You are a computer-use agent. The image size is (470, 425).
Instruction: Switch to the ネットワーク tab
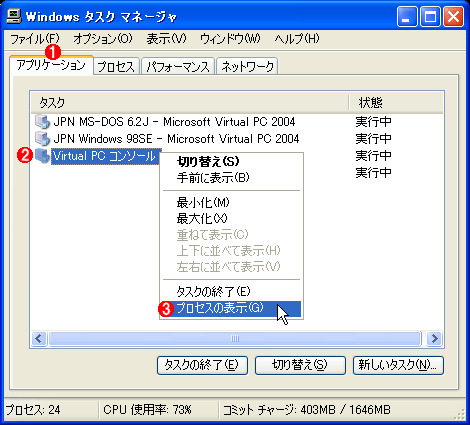[x=247, y=67]
